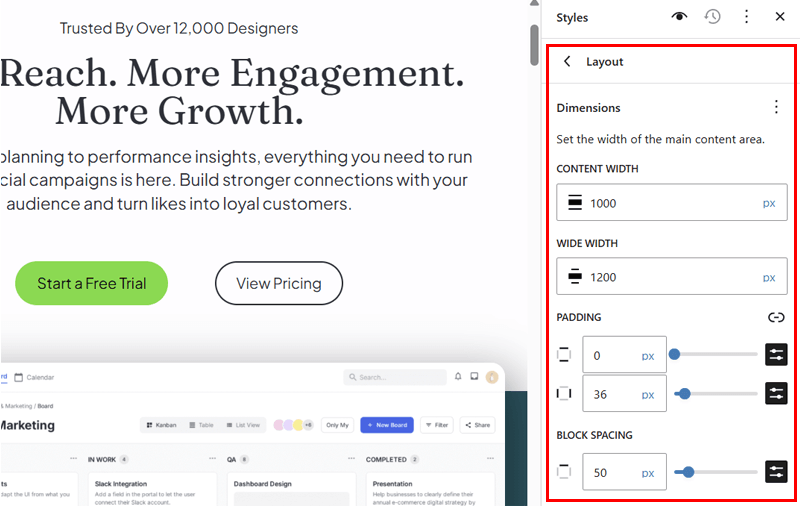Click the padding link sides icon

pos(776,317)
